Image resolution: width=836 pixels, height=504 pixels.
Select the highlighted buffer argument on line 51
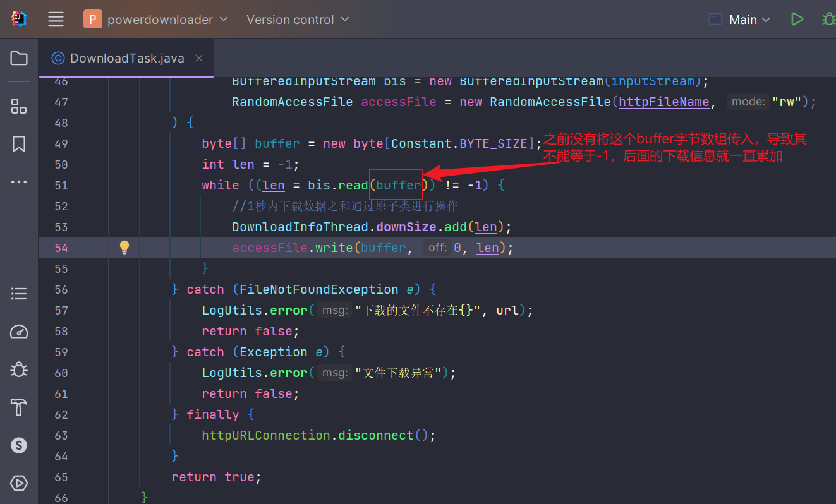(x=396, y=184)
